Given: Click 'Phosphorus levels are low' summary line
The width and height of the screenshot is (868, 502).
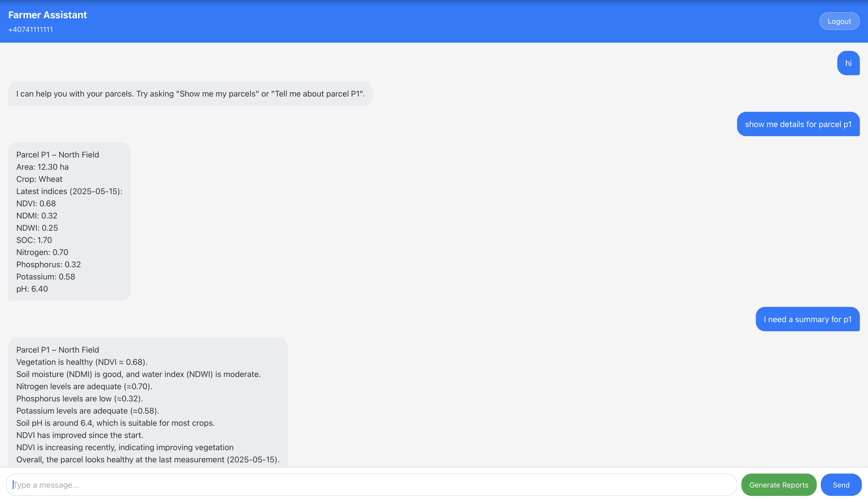Looking at the screenshot, I should (80, 399).
